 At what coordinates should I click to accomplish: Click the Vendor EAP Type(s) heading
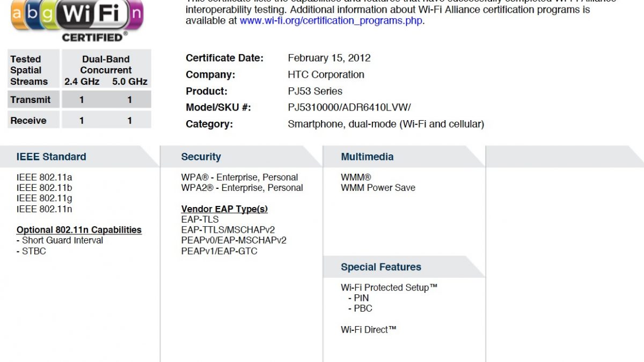(224, 209)
